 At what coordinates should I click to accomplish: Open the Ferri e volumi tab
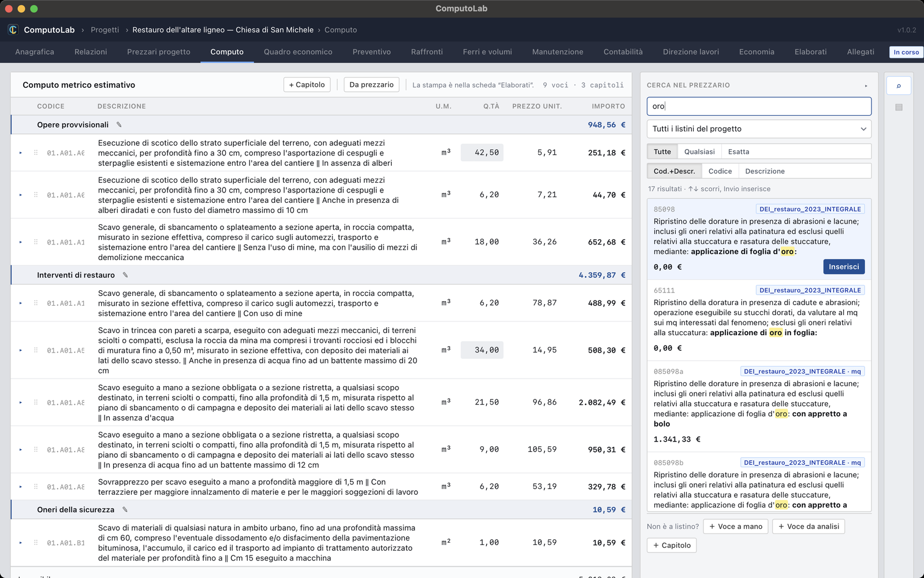487,52
